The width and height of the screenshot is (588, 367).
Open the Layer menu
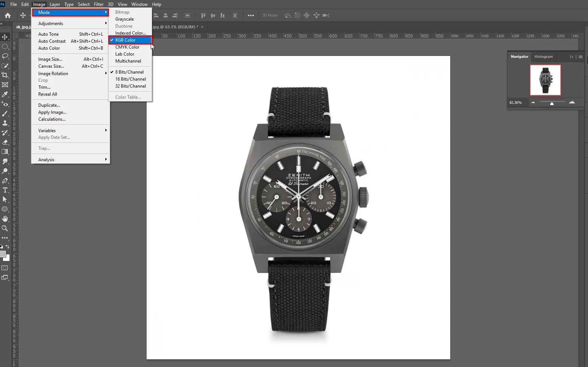point(55,4)
